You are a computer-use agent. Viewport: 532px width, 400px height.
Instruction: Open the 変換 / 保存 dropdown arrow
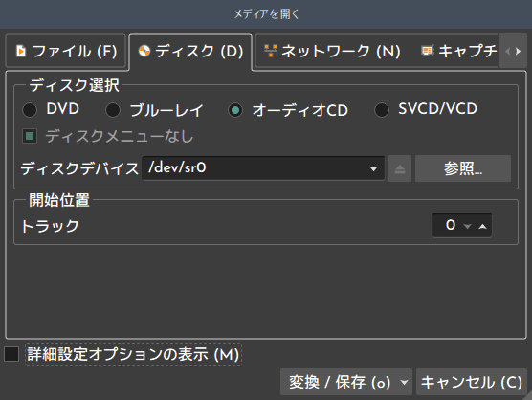[404, 383]
